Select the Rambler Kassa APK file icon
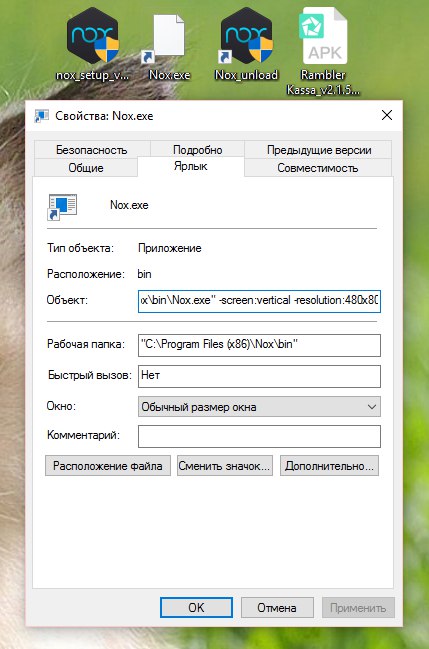The width and height of the screenshot is (429, 649). pos(323,52)
